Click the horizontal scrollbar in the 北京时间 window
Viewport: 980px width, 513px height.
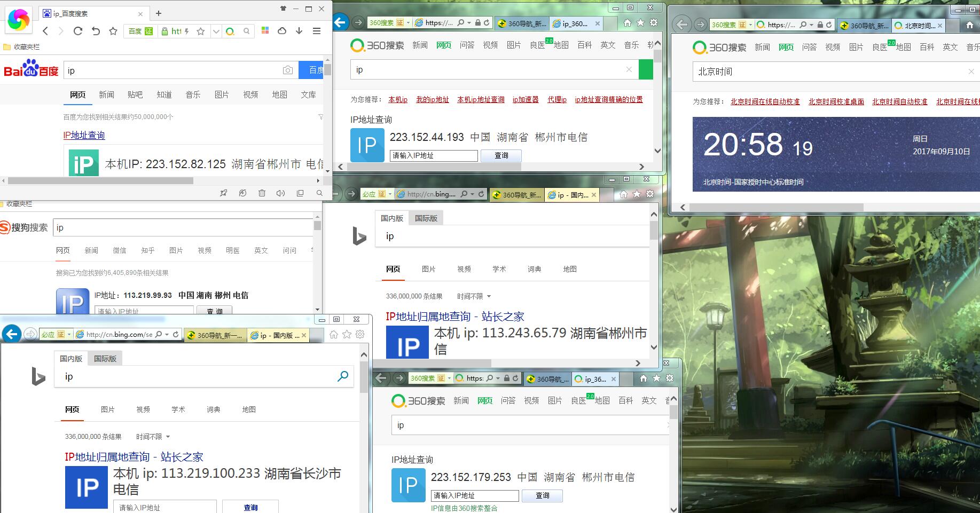tap(777, 207)
